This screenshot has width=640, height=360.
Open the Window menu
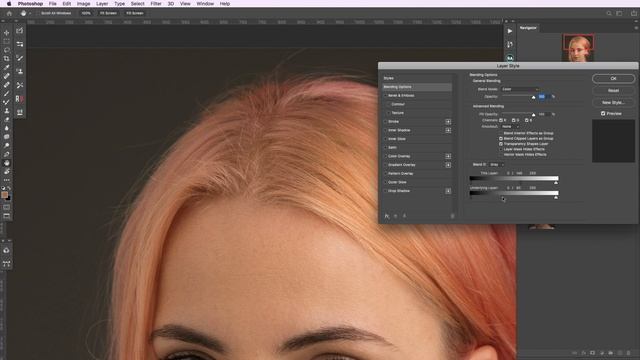coord(205,3)
